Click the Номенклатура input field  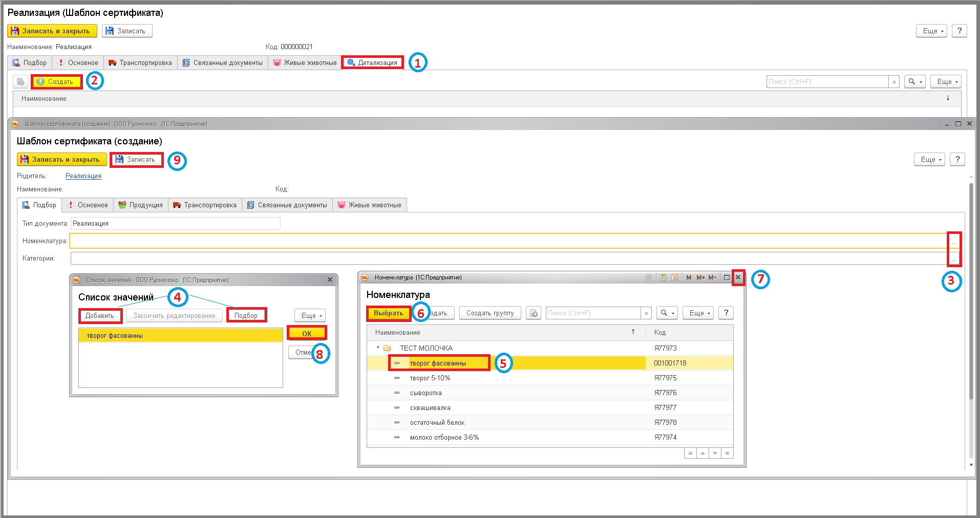tap(509, 241)
